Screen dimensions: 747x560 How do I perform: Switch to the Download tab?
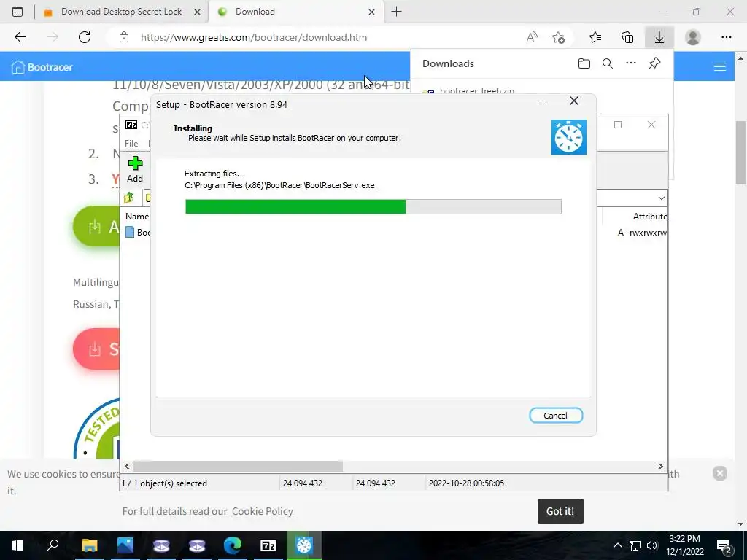tap(290, 12)
